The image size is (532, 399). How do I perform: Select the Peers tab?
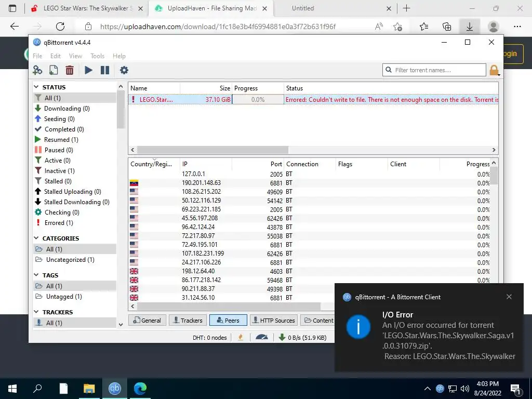pos(228,320)
